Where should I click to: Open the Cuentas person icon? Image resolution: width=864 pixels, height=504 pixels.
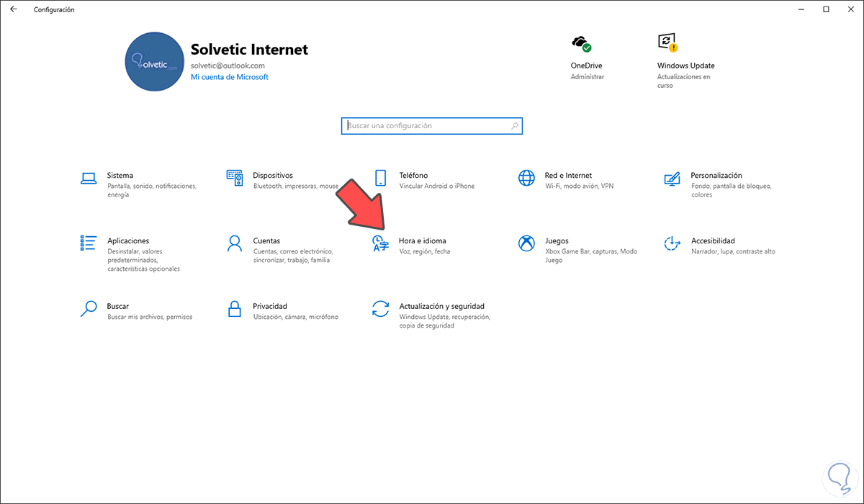pos(235,243)
